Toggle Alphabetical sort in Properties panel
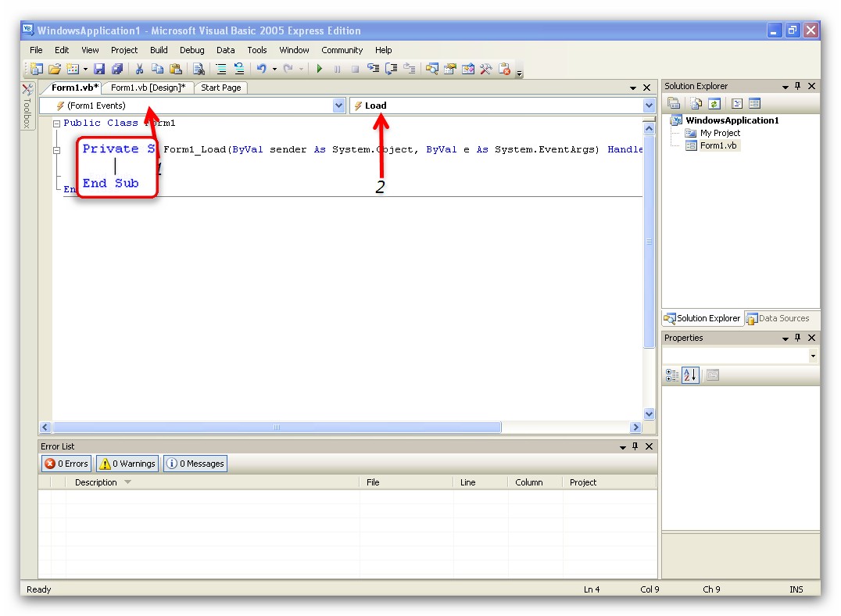Screen dimensions: 841x616 pos(690,375)
